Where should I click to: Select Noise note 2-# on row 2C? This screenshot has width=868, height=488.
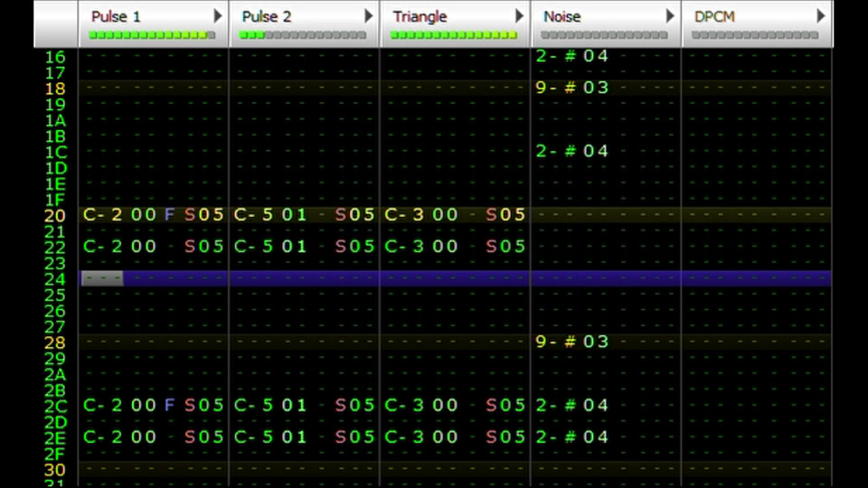(x=556, y=405)
